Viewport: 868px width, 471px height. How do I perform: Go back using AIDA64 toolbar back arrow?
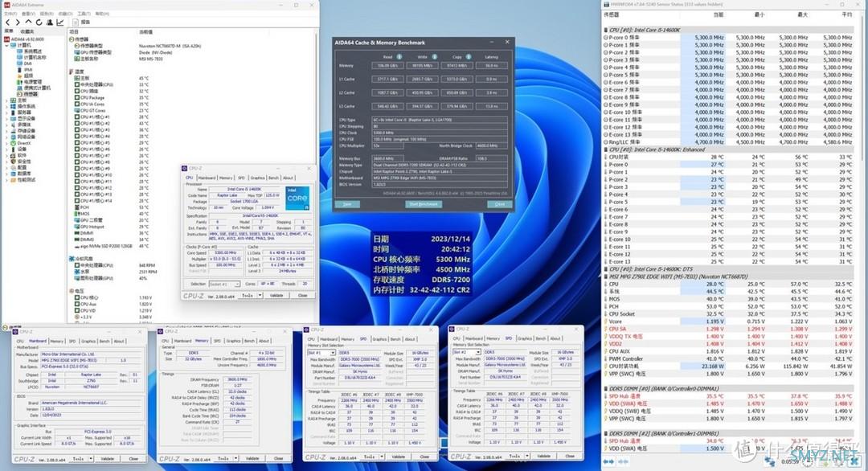tap(7, 23)
